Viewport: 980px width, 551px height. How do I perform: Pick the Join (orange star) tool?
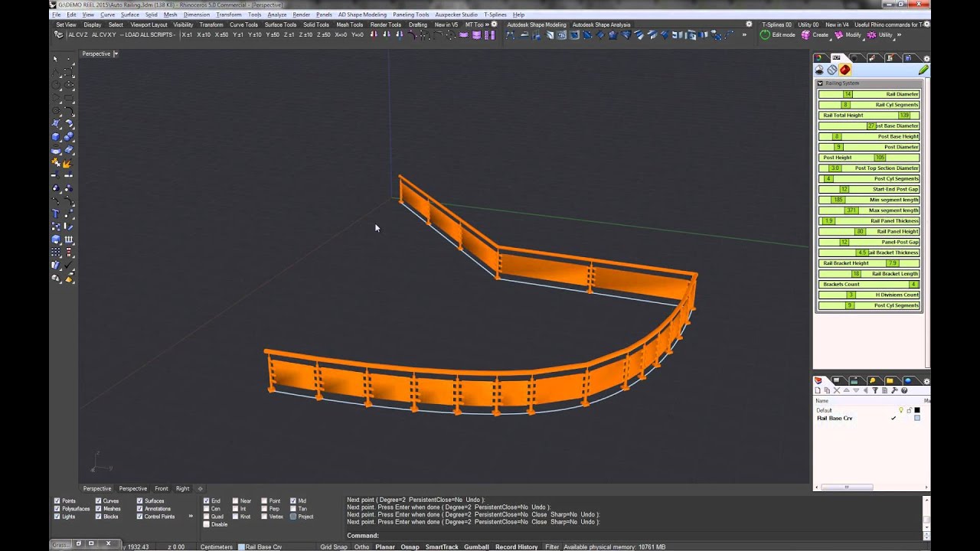pos(56,162)
